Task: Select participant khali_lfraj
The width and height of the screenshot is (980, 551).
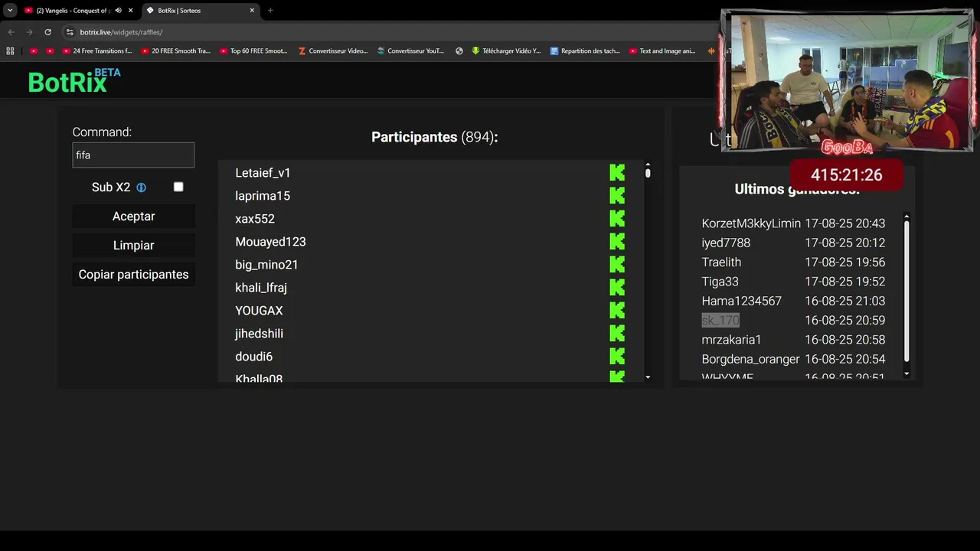Action: pos(261,288)
